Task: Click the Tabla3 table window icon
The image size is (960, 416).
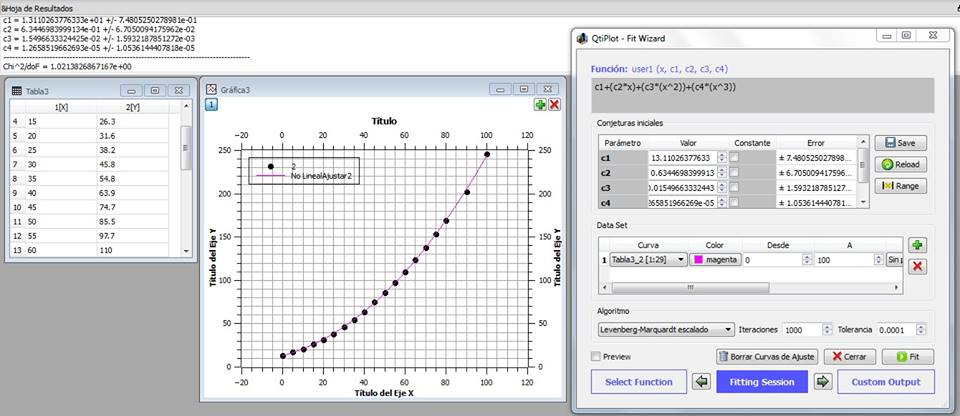Action: [x=17, y=91]
